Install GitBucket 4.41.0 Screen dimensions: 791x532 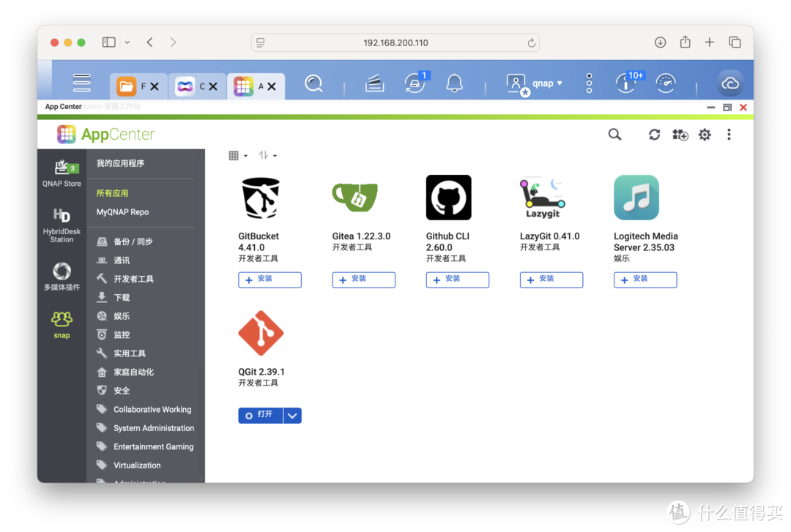(270, 280)
